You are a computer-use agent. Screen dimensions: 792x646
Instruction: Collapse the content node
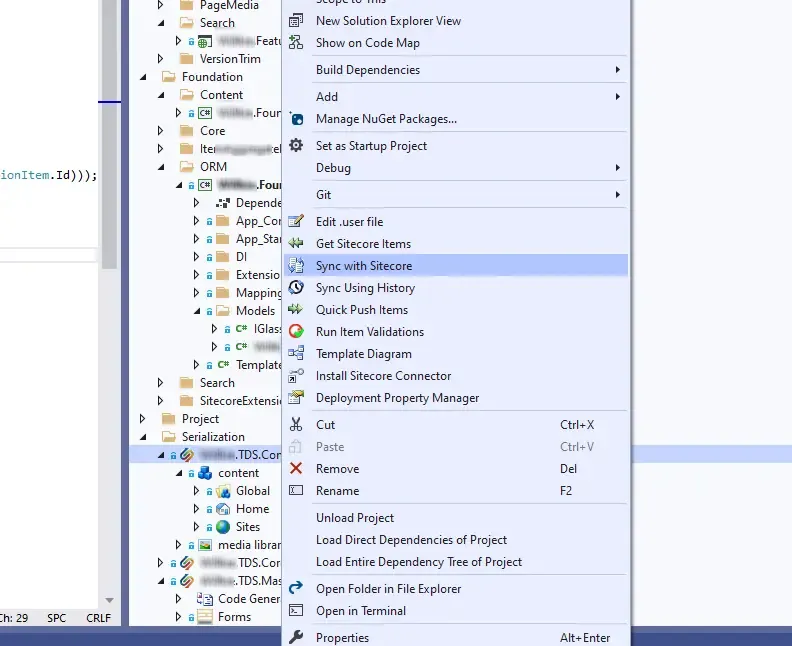pos(179,473)
